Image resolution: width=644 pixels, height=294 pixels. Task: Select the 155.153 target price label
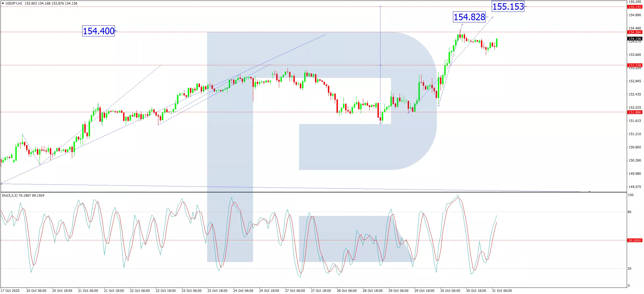tap(508, 6)
